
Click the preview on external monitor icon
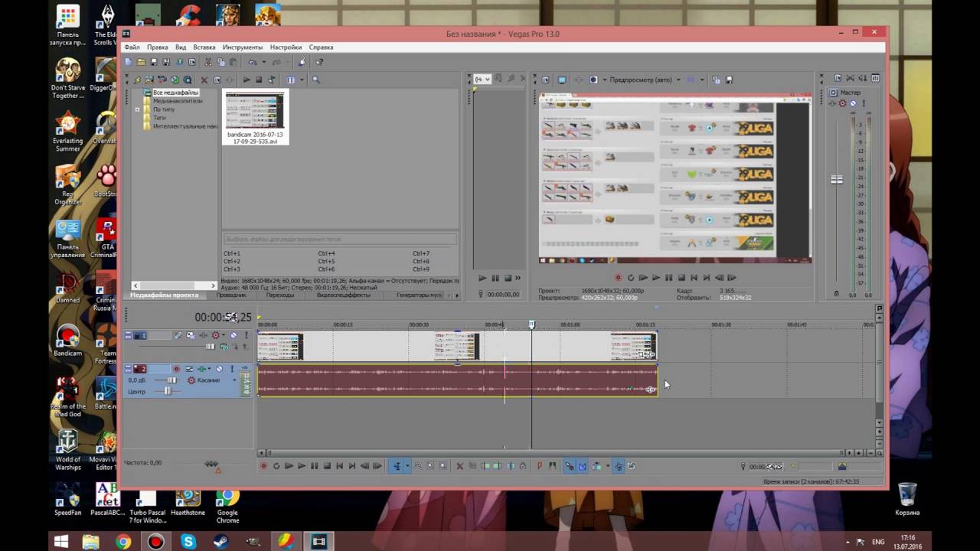(562, 80)
